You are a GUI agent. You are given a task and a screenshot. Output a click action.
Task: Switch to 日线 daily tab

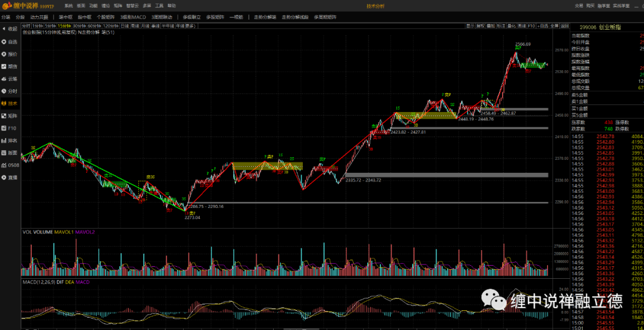pyautogui.click(x=124, y=26)
